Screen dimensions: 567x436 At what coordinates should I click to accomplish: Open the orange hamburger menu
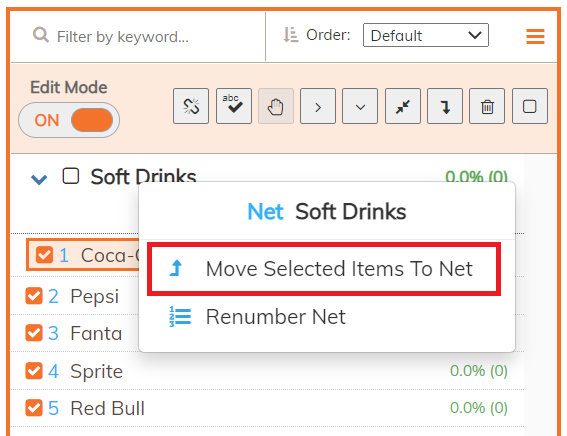[x=535, y=37]
